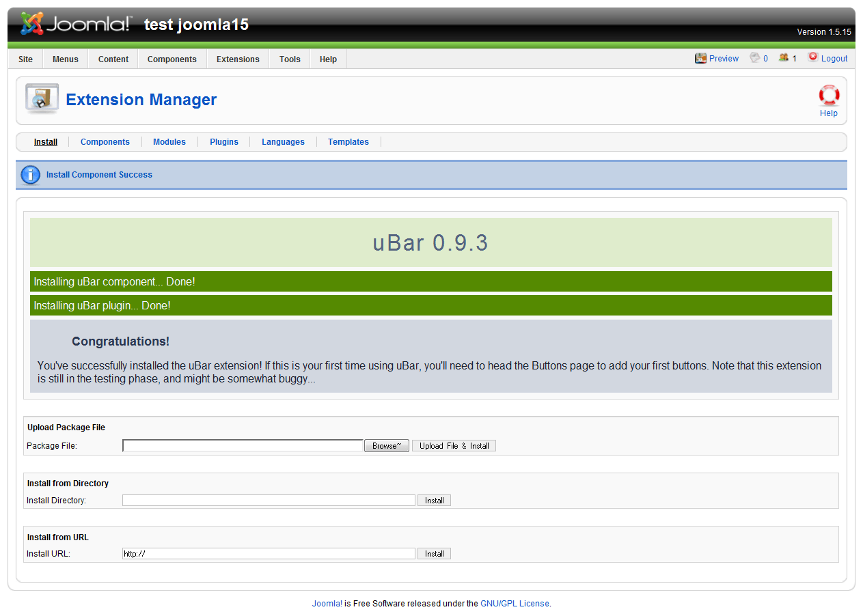The width and height of the screenshot is (863, 616).
Task: Switch to the Templates tab
Action: pos(348,142)
